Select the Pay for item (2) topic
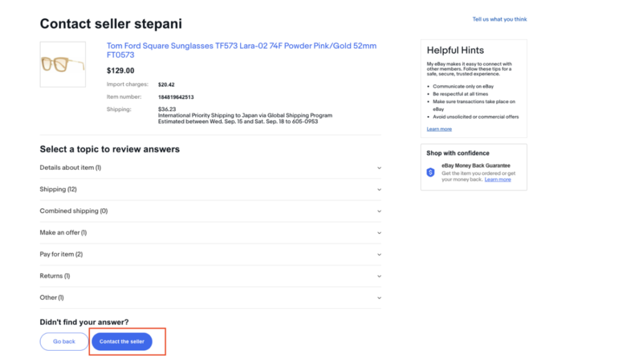Image resolution: width=626 pixels, height=364 pixels. click(61, 255)
